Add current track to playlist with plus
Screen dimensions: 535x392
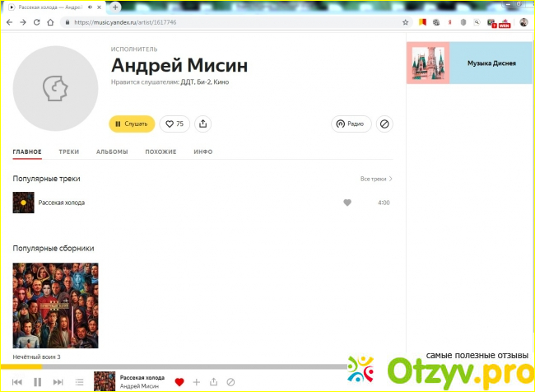(196, 382)
